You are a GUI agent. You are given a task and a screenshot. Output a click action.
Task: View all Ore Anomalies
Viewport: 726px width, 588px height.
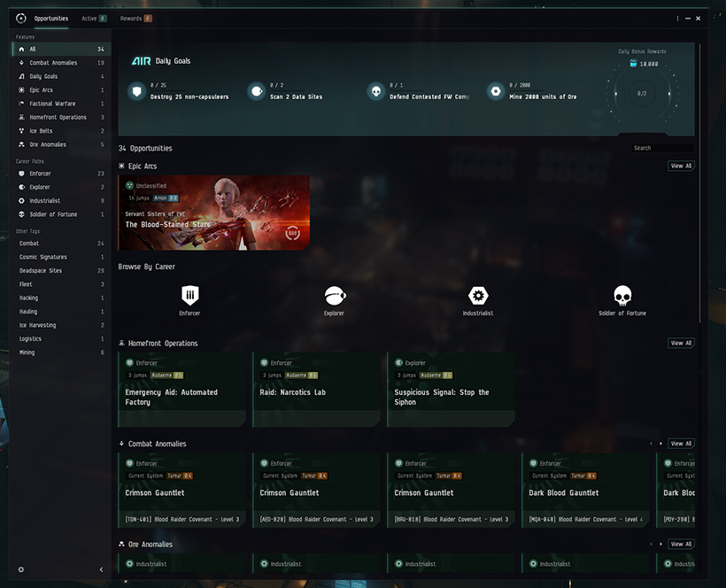pos(681,545)
